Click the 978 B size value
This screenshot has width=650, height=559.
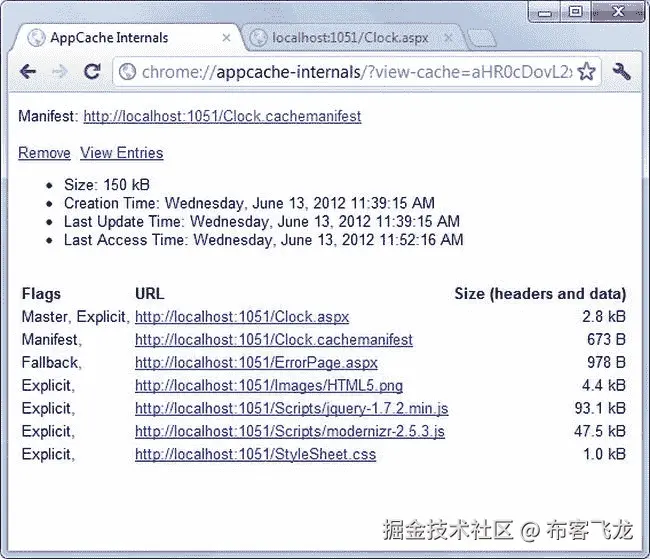(x=606, y=363)
